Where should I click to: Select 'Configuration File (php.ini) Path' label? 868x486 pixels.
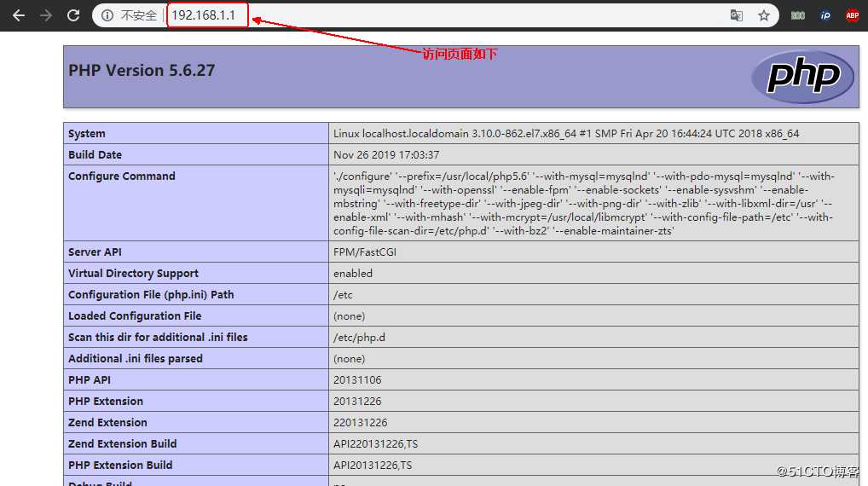pos(151,294)
